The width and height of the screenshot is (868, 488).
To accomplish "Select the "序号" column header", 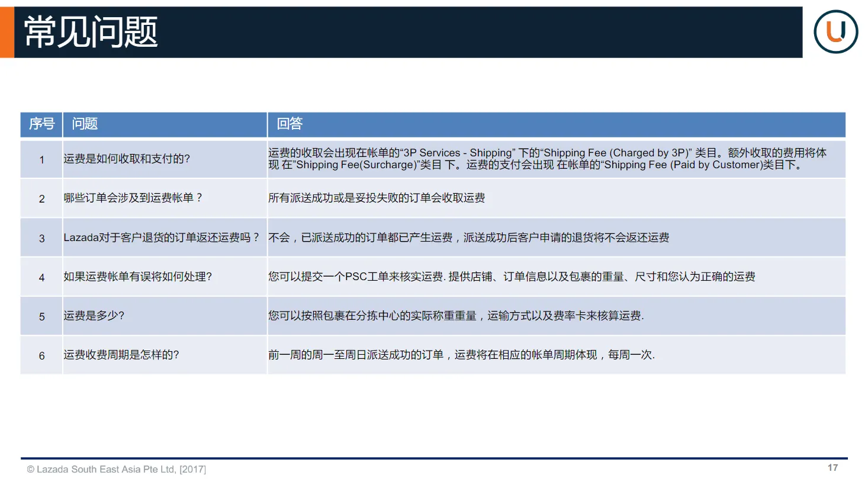I will 41,124.
